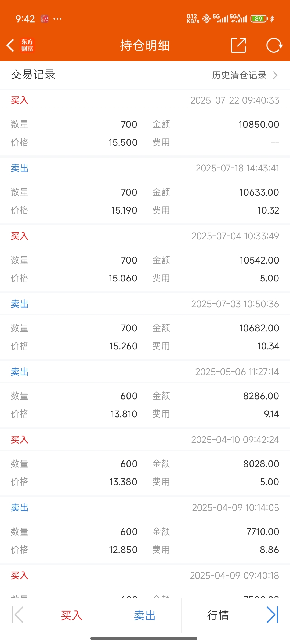Open the 2025-07-22 买入 trade record
This screenshot has height=644, width=290.
pos(145,123)
